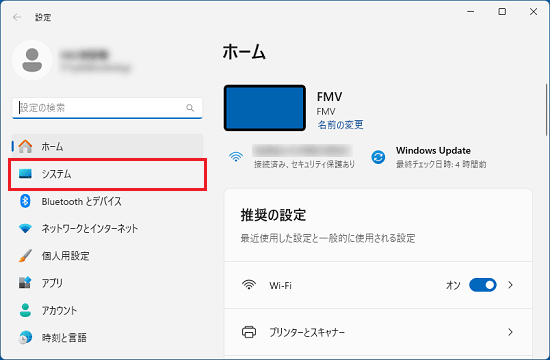The width and height of the screenshot is (550, 360).
Task: Close the Settings window
Action: [533, 12]
